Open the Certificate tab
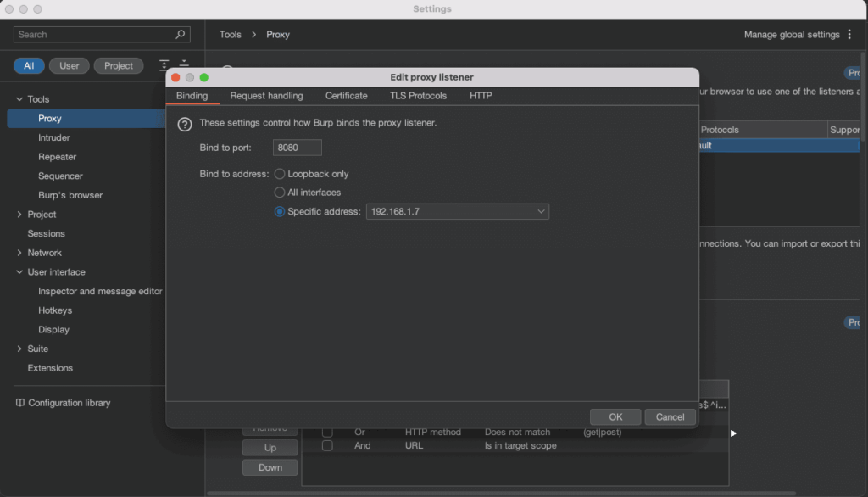The image size is (868, 497). (346, 96)
